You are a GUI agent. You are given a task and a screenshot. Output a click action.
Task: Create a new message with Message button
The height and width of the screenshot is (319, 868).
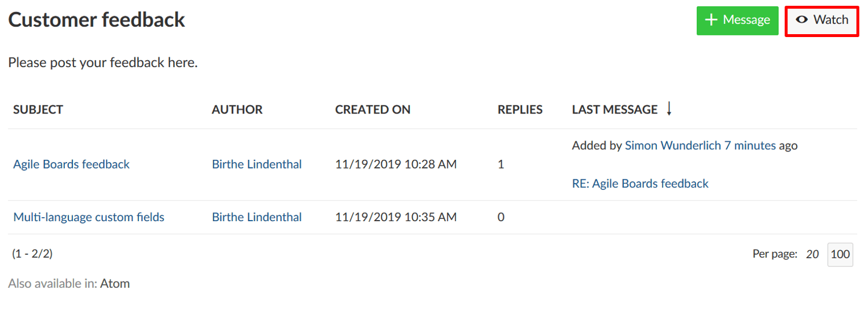737,20
